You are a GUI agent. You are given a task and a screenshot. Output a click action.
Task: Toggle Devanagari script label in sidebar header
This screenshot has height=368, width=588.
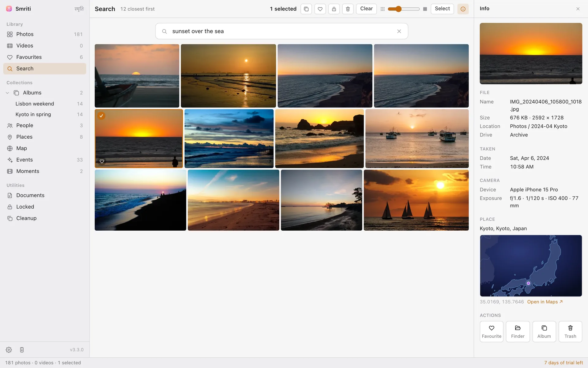79,9
